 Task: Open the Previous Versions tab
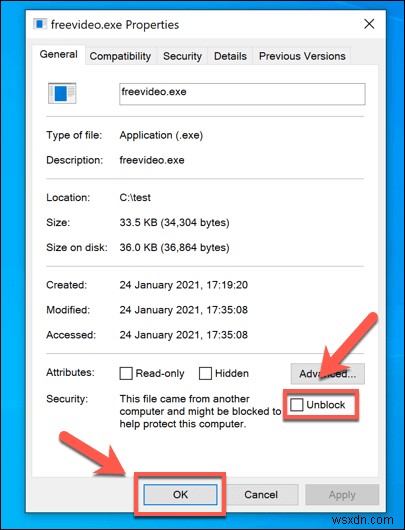coord(302,56)
